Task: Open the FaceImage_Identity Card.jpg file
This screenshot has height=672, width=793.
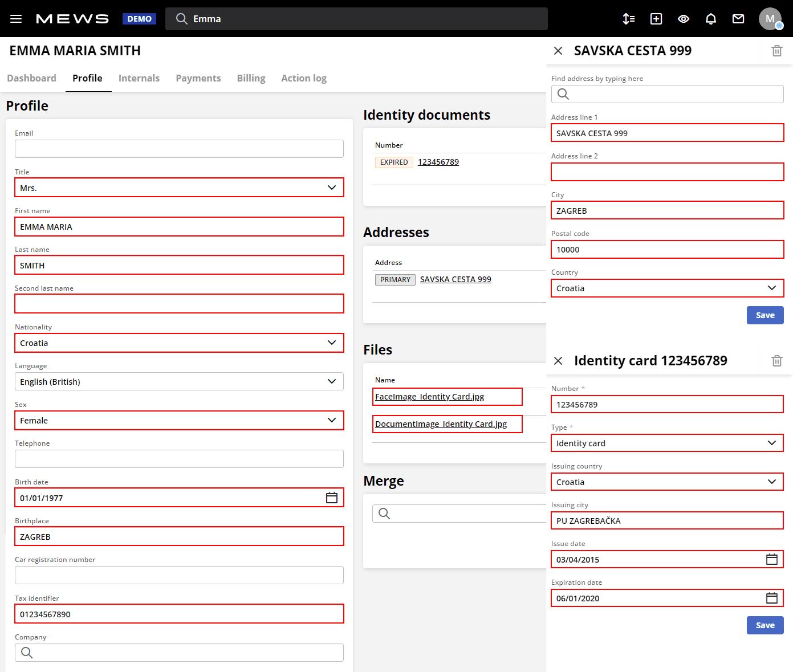Action: [x=429, y=397]
